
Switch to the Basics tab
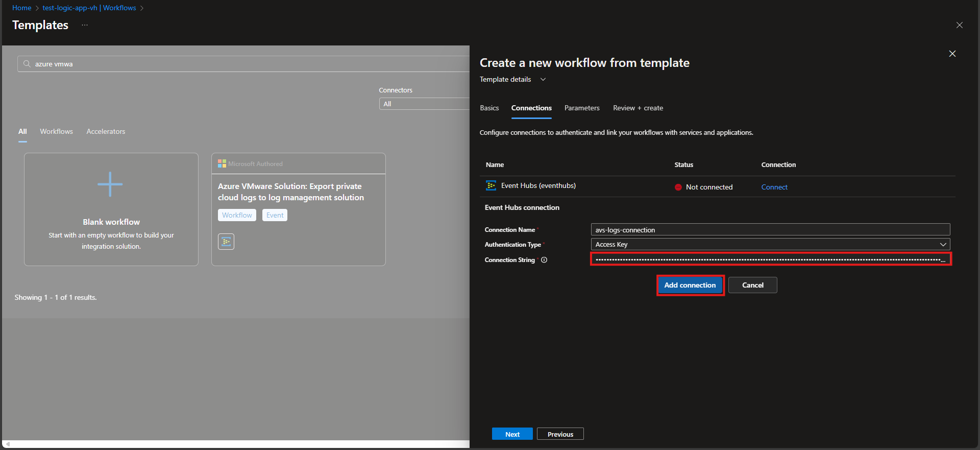click(x=489, y=108)
